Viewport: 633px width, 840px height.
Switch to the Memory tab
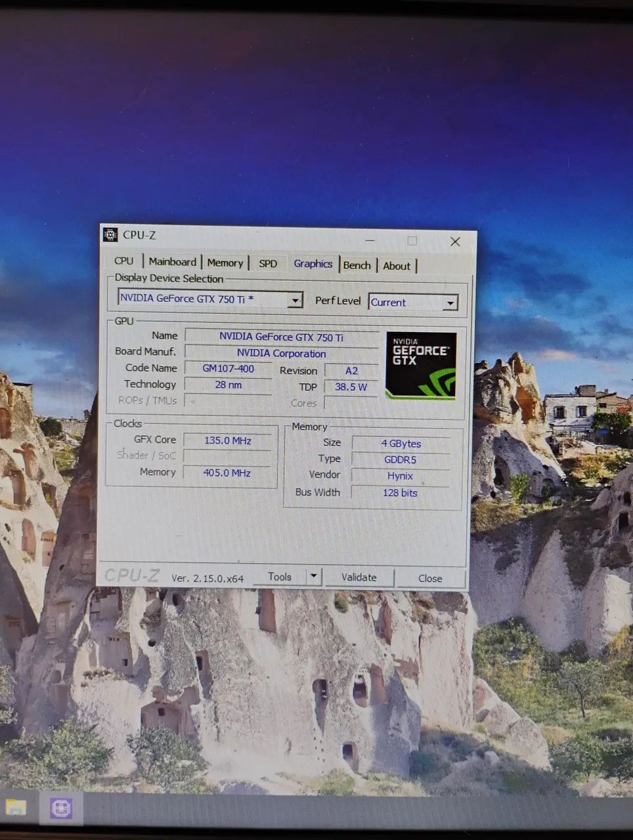[x=225, y=262]
